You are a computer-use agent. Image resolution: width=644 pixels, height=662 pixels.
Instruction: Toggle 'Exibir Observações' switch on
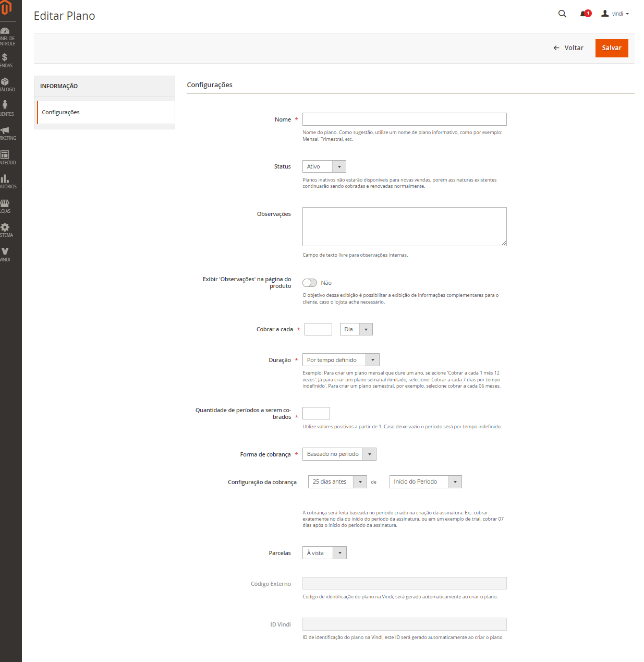[310, 283]
